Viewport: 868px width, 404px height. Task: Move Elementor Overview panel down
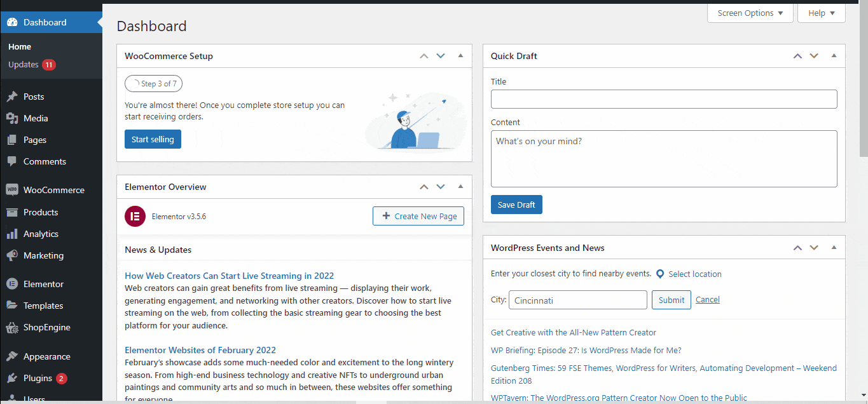441,187
